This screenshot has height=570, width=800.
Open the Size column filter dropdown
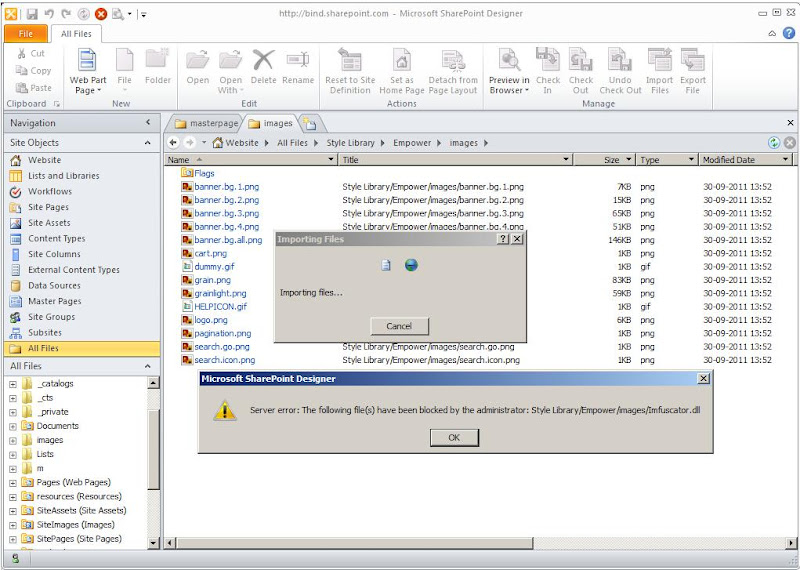(629, 160)
